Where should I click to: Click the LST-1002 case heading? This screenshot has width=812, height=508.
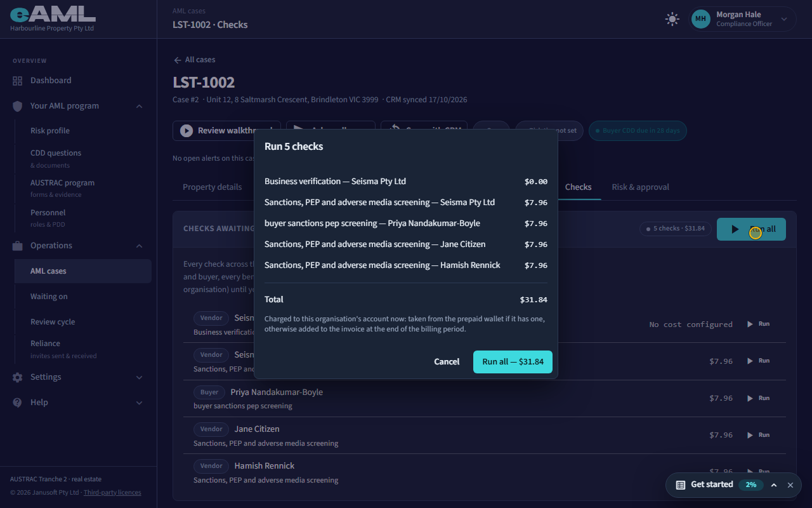[x=204, y=83]
